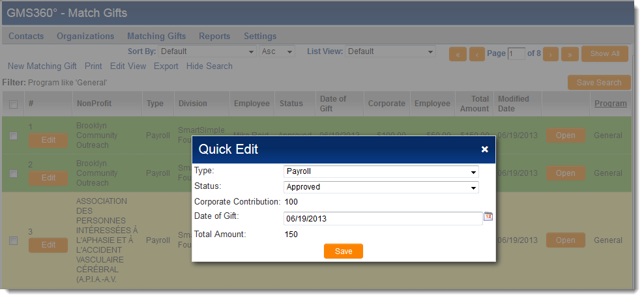
Task: Toggle the select-all checkbox in header
Action: tap(14, 104)
